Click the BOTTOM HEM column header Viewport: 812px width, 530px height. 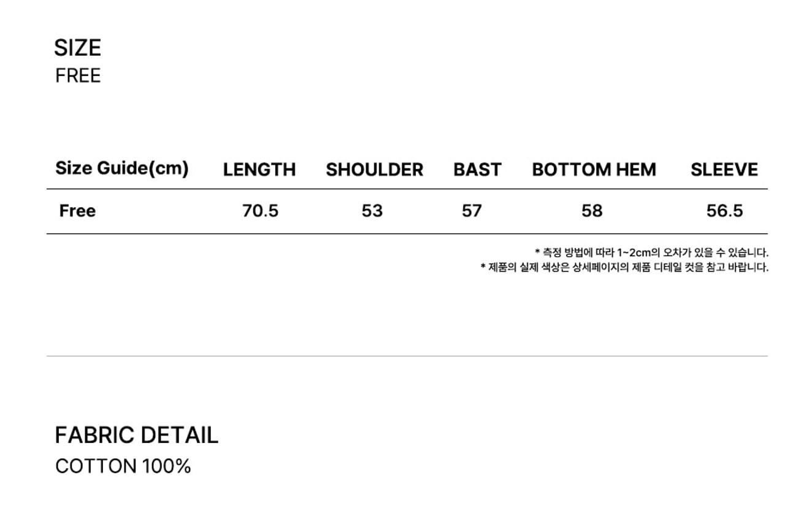click(x=594, y=170)
